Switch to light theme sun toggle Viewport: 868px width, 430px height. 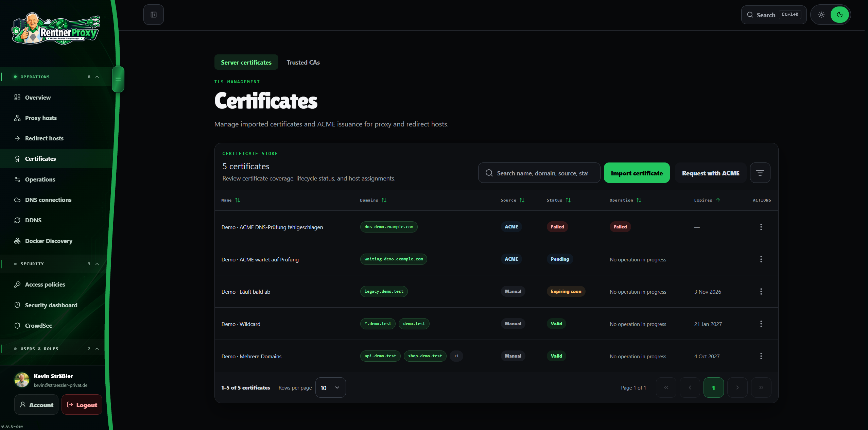tap(821, 15)
